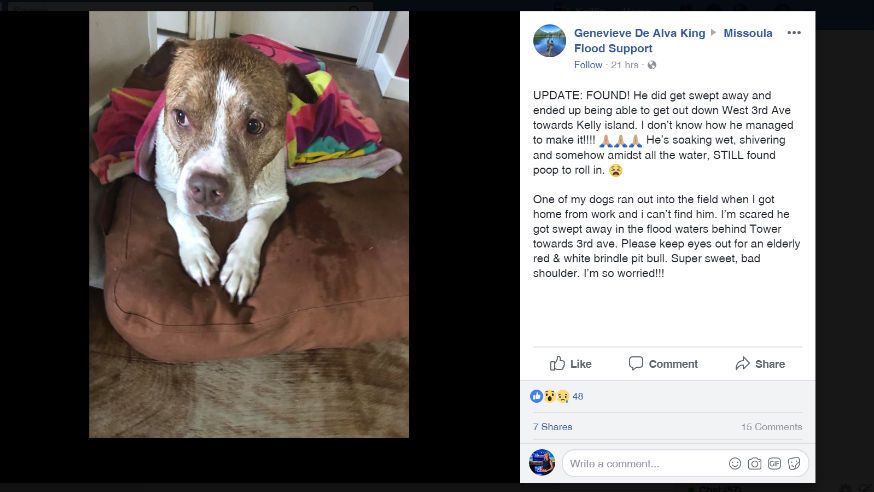This screenshot has height=492, width=874.
Task: Click the thumbs-up Like icon
Action: (557, 363)
